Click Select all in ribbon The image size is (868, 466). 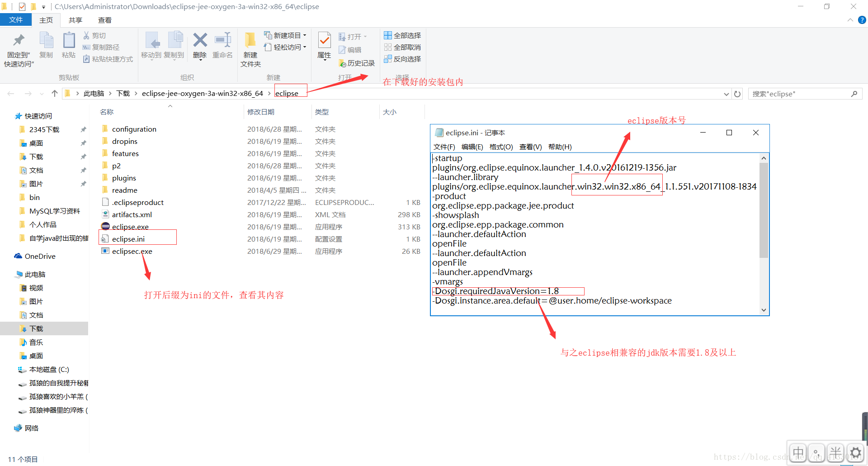coord(402,35)
